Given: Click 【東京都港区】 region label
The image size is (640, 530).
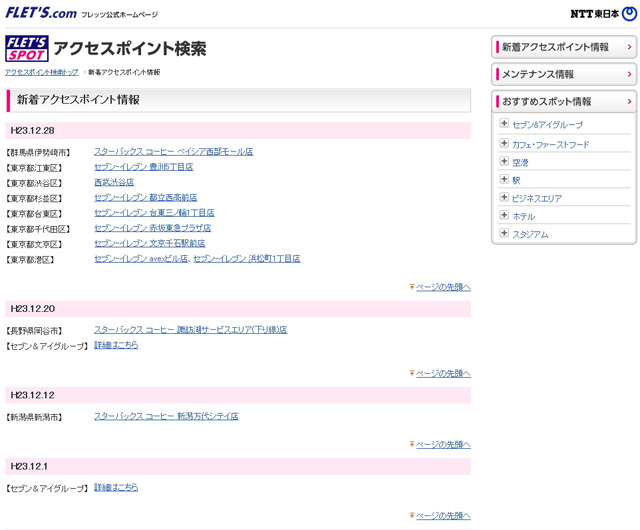Looking at the screenshot, I should [30, 260].
